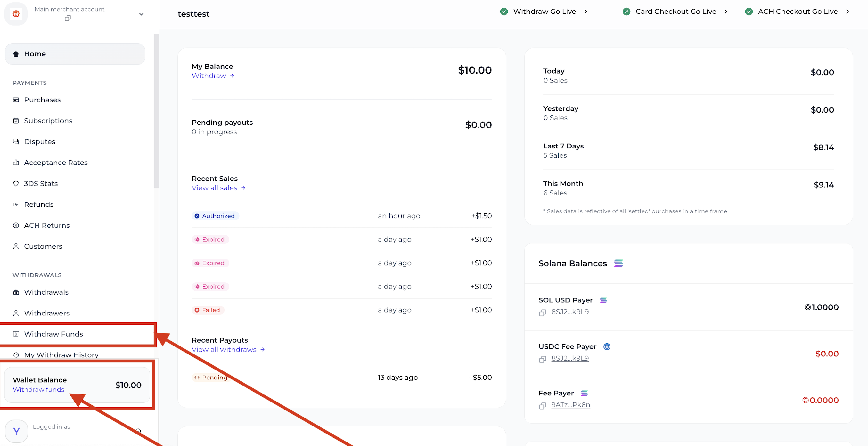Click the USDC coin icon
This screenshot has width=868, height=446.
pos(607,346)
